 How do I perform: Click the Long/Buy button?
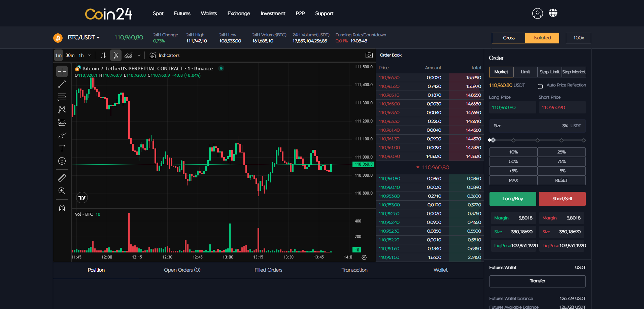point(513,199)
